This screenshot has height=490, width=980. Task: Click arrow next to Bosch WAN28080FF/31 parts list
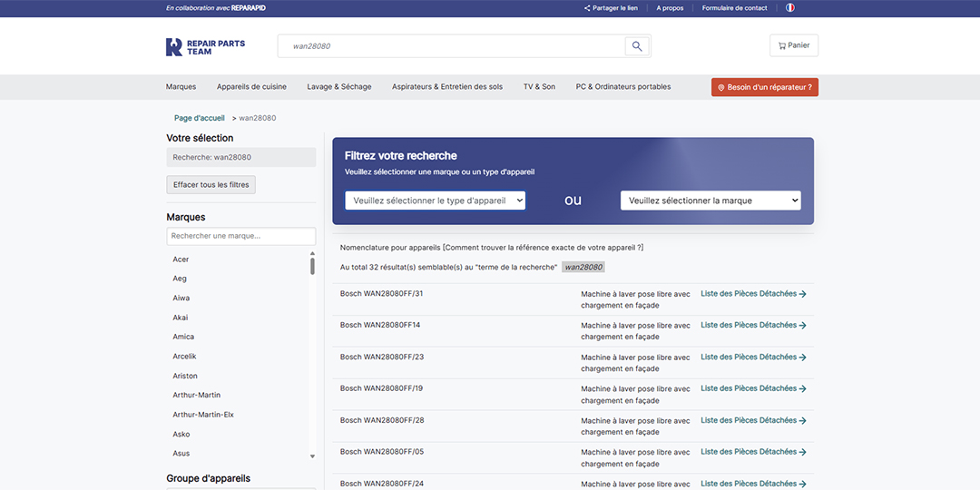tap(802, 294)
